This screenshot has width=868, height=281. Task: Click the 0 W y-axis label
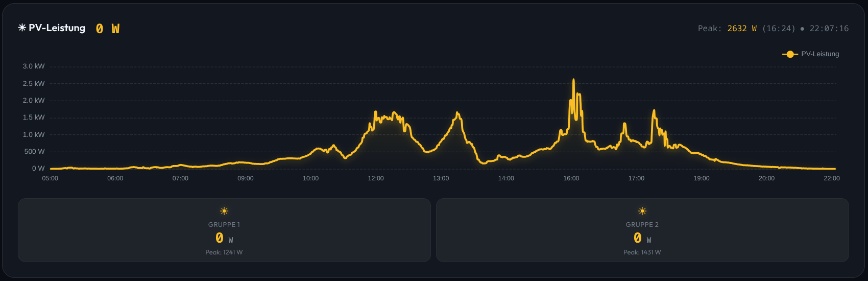pos(38,169)
